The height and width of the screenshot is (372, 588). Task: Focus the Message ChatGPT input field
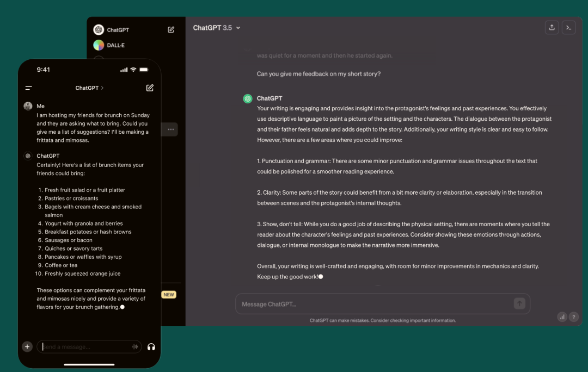(383, 304)
